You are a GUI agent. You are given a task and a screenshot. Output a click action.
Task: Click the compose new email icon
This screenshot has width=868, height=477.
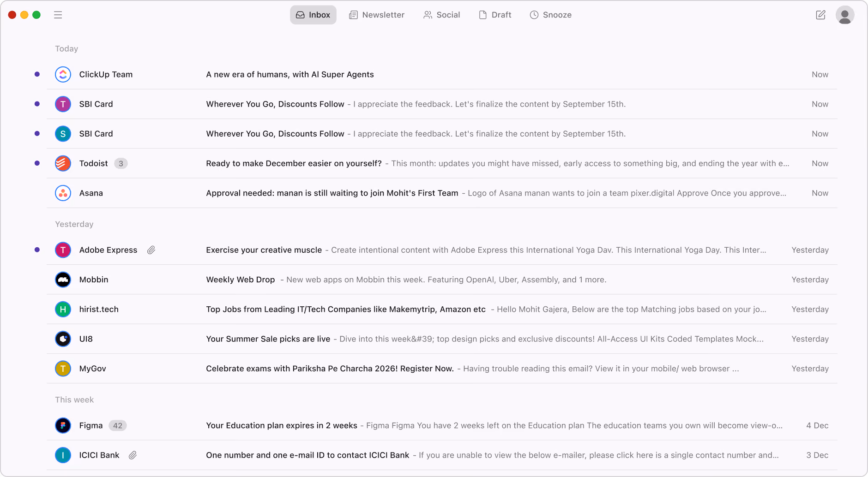[x=820, y=15]
